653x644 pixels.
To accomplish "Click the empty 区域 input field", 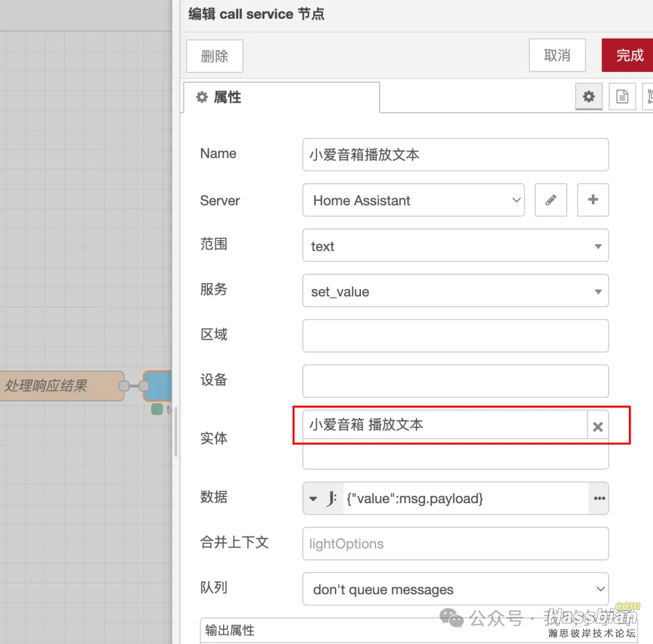I will pyautogui.click(x=455, y=336).
